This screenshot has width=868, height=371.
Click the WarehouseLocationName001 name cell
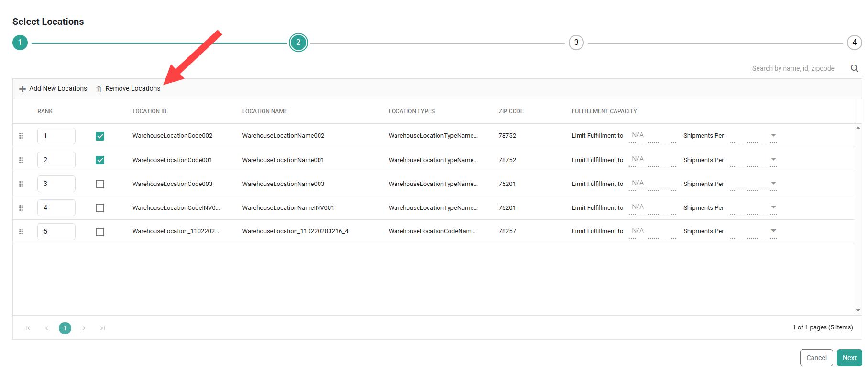click(283, 160)
